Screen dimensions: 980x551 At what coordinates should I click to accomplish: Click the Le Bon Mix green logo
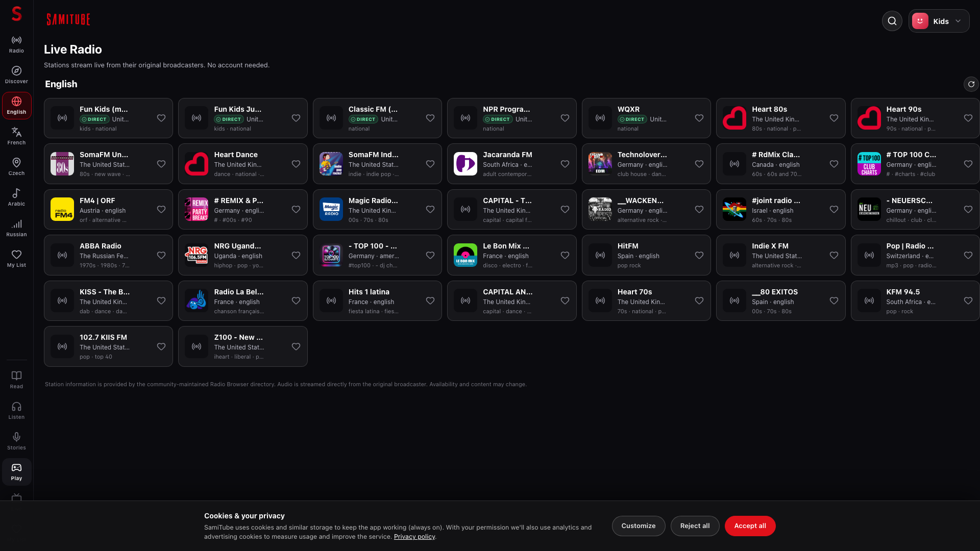click(465, 255)
